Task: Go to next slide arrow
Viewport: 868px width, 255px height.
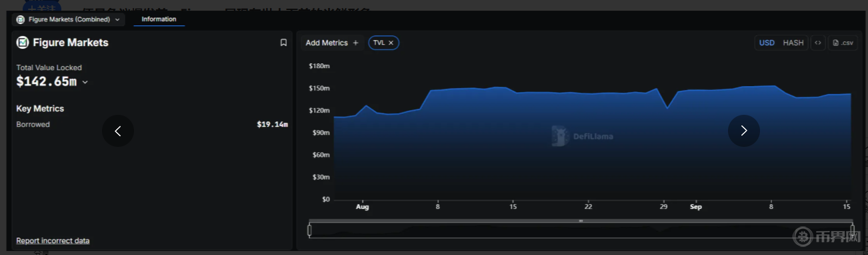Action: (x=744, y=131)
